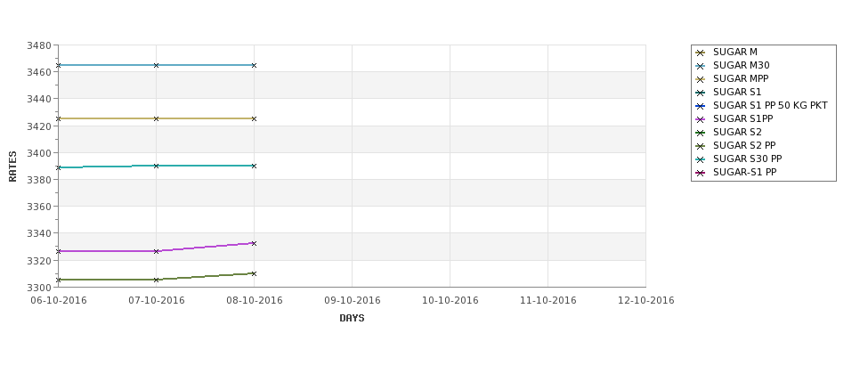Click the 3480 y-axis value label
This screenshot has height=382, width=868.
click(x=39, y=45)
